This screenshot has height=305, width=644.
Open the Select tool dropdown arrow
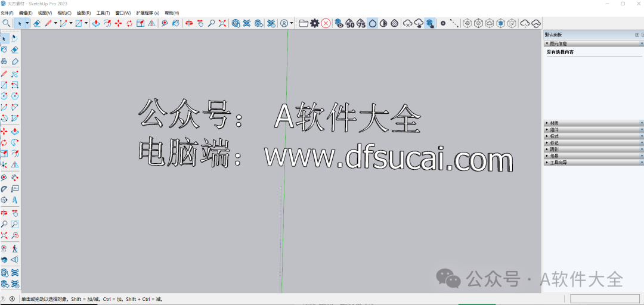click(x=27, y=23)
